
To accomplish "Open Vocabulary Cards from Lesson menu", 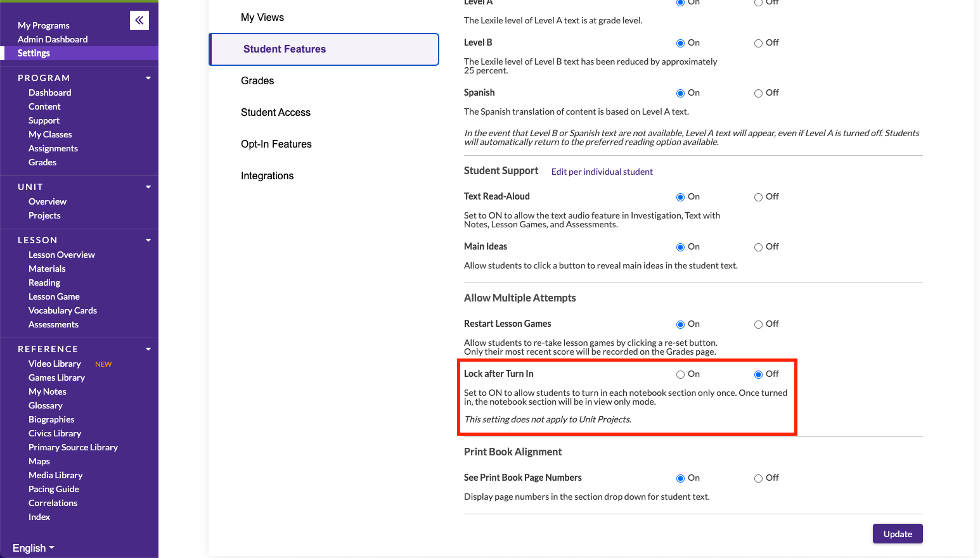I will tap(63, 310).
